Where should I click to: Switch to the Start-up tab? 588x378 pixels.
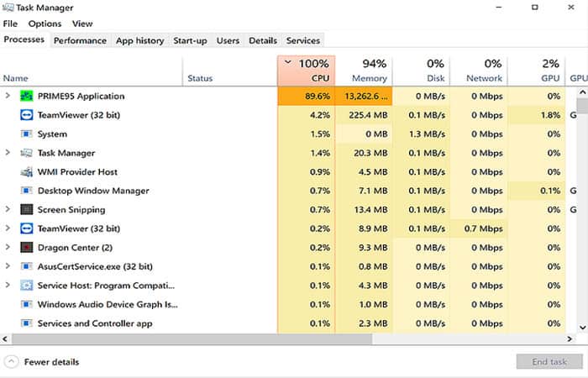(190, 40)
